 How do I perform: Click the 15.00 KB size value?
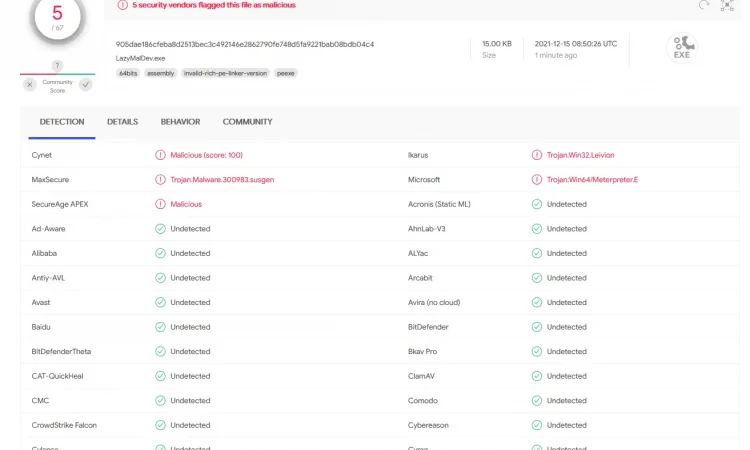coord(497,44)
